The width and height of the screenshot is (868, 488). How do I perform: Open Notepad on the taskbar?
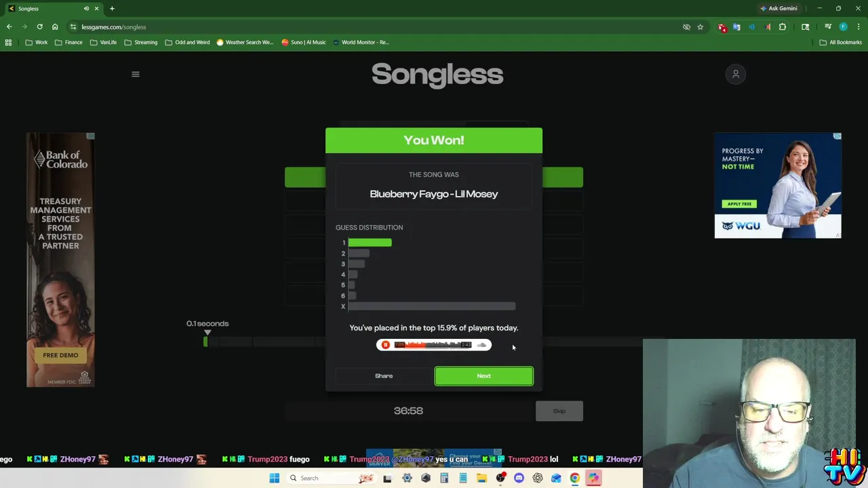coord(462,478)
